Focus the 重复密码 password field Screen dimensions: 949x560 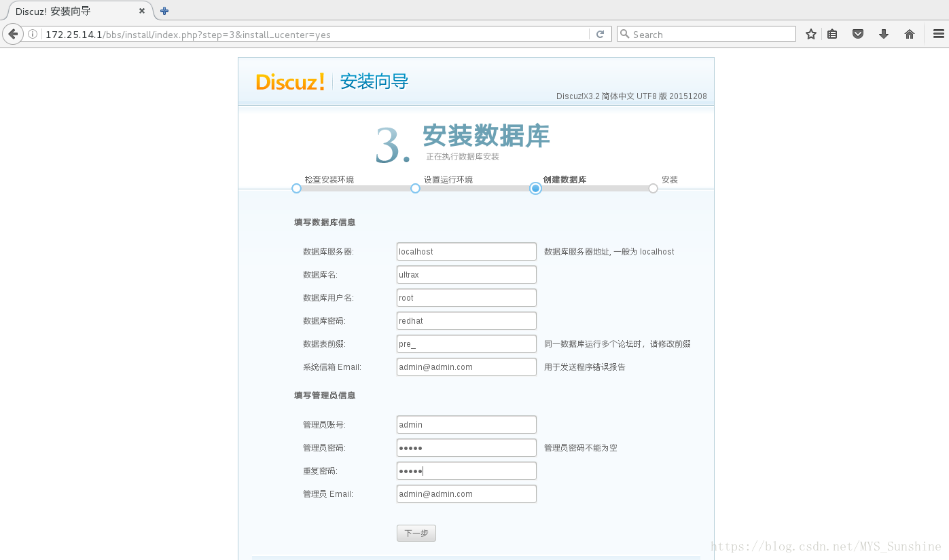pyautogui.click(x=467, y=470)
